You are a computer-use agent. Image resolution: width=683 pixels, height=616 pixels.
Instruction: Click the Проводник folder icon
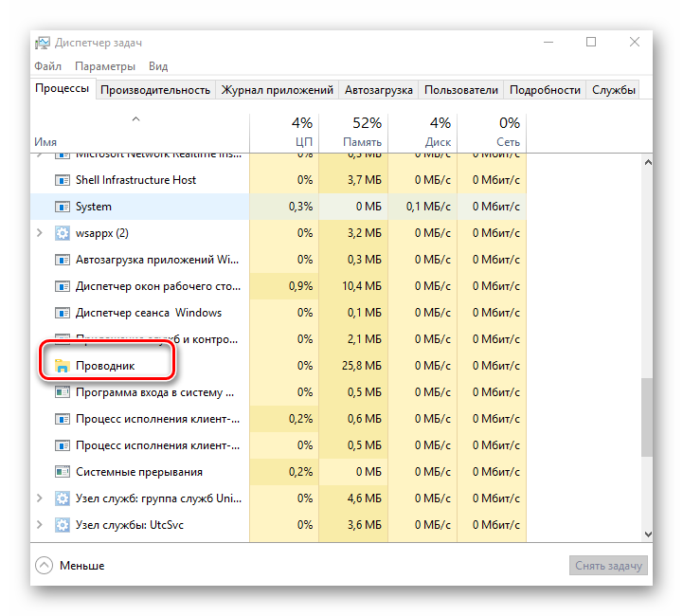pyautogui.click(x=63, y=366)
